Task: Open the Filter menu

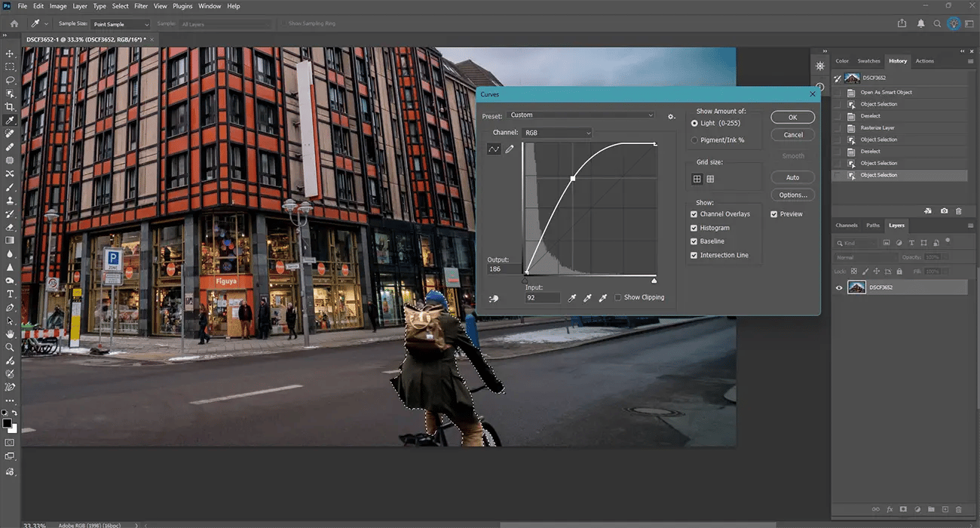Action: coord(141,6)
